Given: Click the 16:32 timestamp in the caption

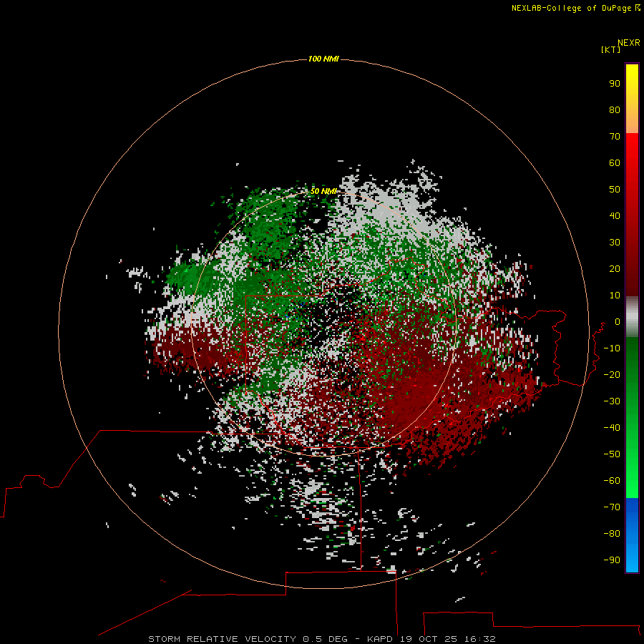Looking at the screenshot, I should point(480,639).
